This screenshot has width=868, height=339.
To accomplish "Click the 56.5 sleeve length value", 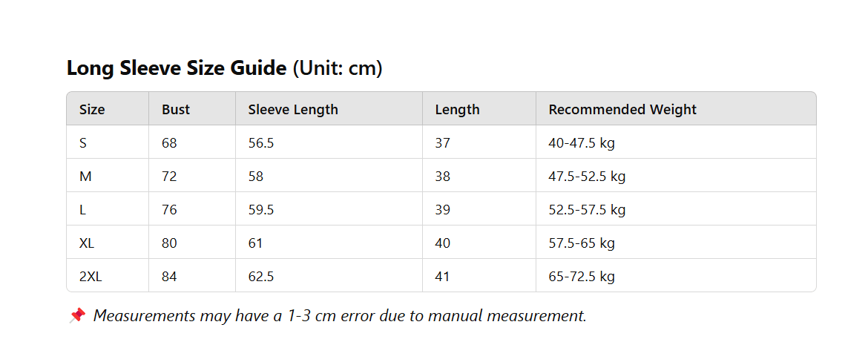I will tap(261, 143).
